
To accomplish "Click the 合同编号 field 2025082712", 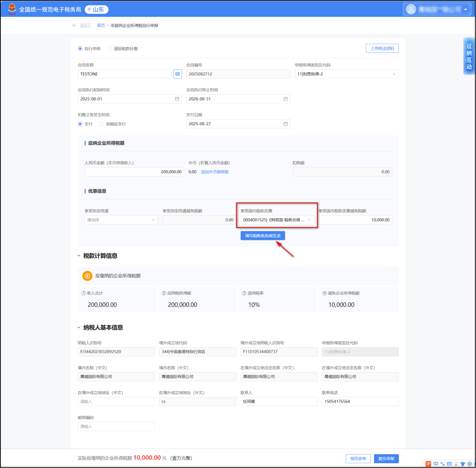I will pos(238,74).
